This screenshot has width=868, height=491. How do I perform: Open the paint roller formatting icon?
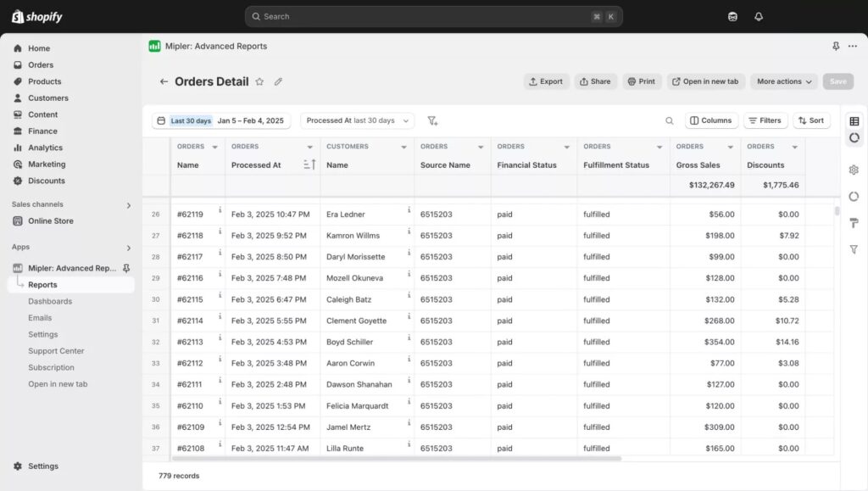pos(854,223)
